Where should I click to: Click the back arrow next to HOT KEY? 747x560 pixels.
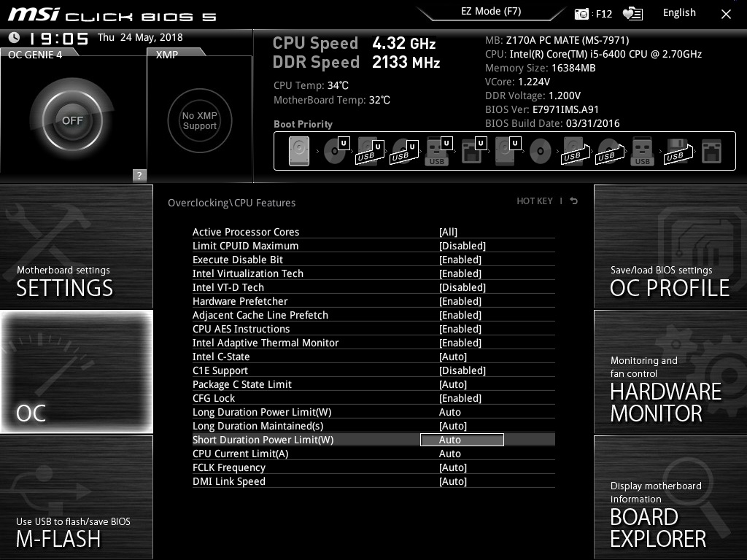[x=573, y=201]
